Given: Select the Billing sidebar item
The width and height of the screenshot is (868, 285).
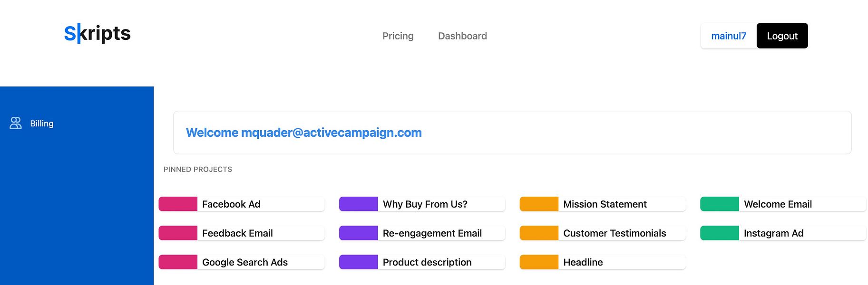Looking at the screenshot, I should [42, 123].
